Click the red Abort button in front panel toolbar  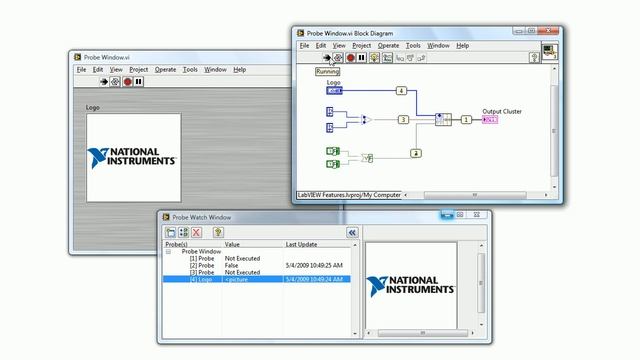(127, 82)
